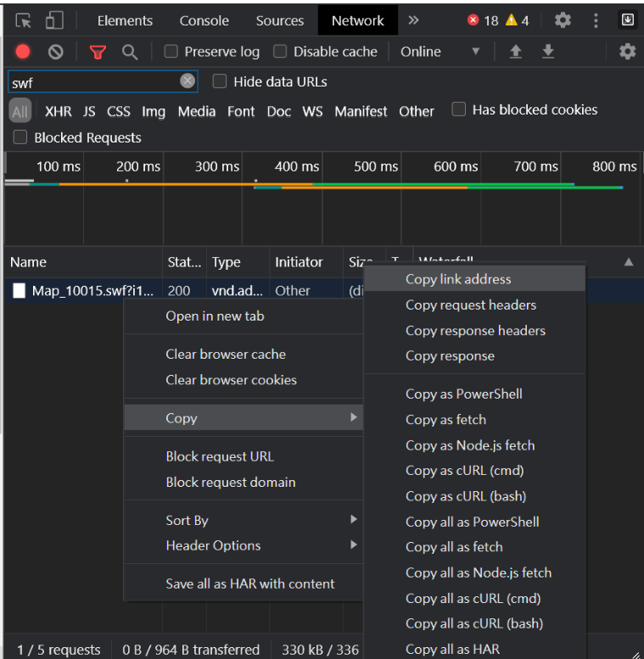Image resolution: width=644 pixels, height=659 pixels.
Task: Activate the inspect element picker icon
Action: (x=23, y=20)
